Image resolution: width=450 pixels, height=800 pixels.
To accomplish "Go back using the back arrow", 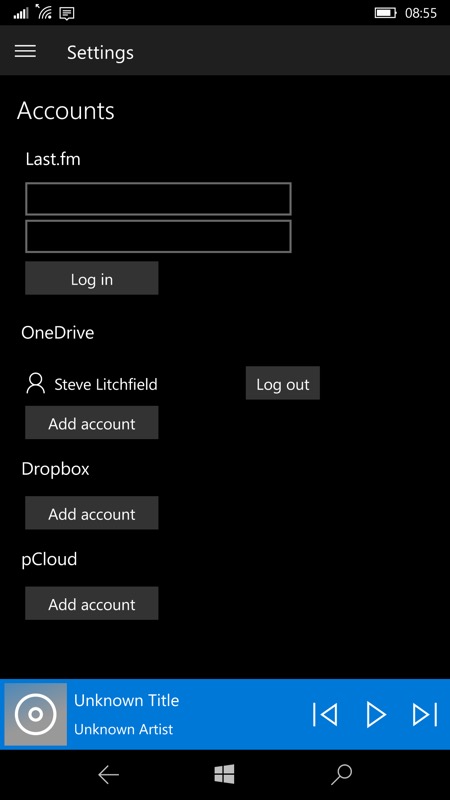I will pyautogui.click(x=108, y=774).
